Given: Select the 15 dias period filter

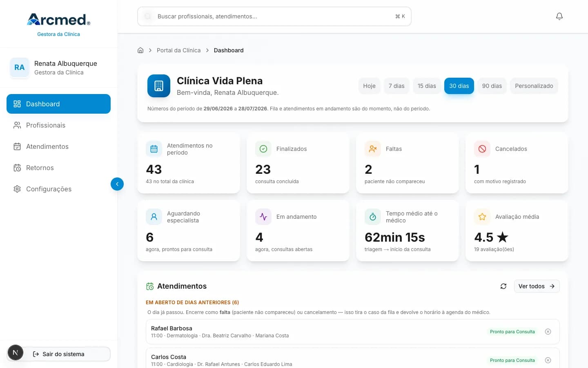Looking at the screenshot, I should (427, 86).
